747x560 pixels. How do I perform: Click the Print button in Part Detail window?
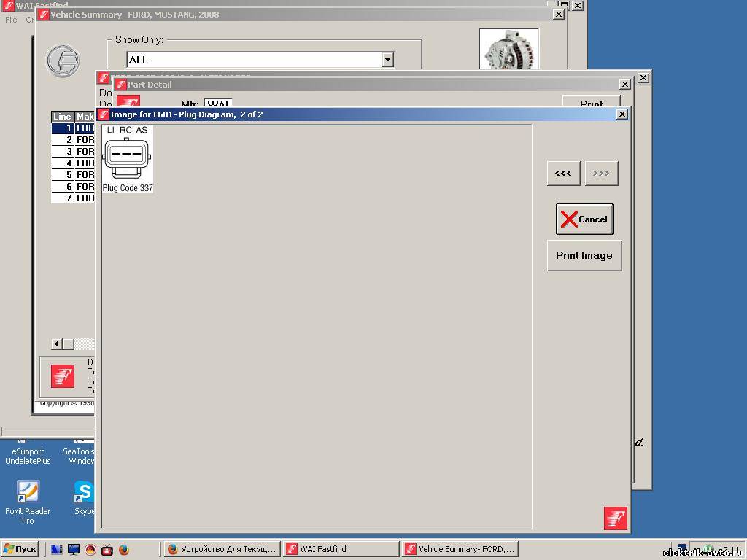click(591, 102)
